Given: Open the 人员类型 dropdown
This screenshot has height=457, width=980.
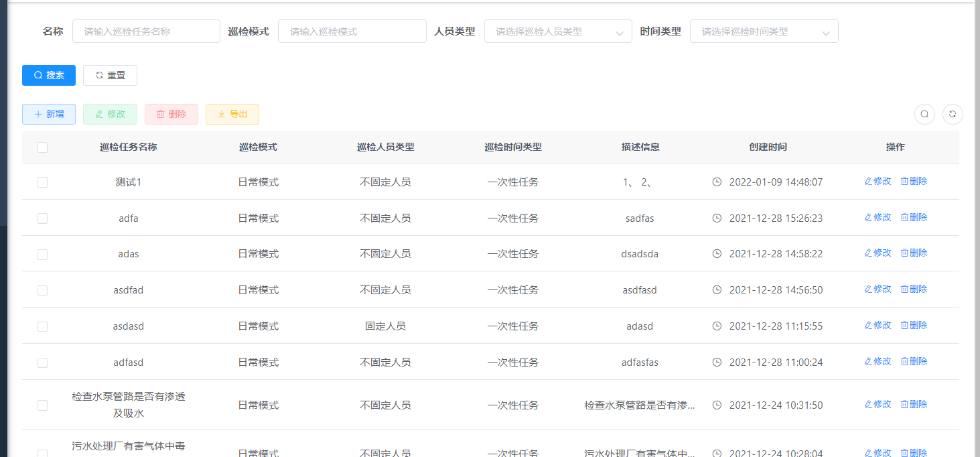Looking at the screenshot, I should tap(558, 31).
